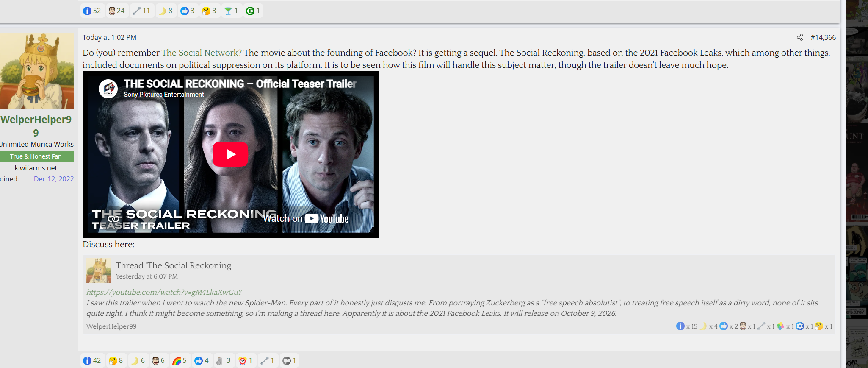This screenshot has width=868, height=368.
Task: Click the green cocktail glass reaction
Action: point(231,11)
